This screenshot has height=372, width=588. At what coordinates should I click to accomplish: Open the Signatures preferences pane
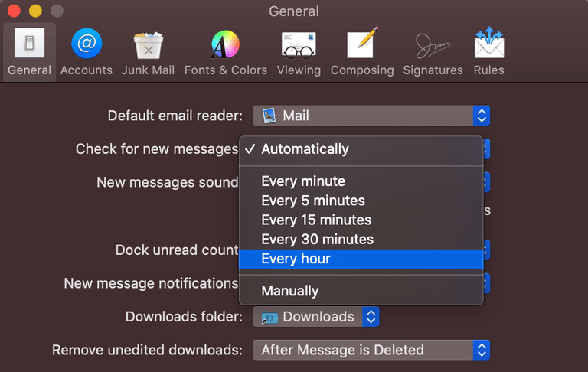[433, 52]
